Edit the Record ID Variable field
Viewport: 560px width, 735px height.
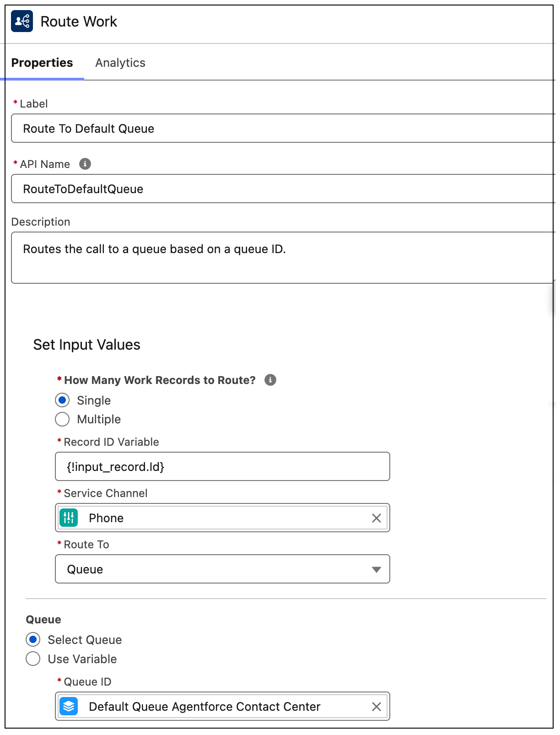(x=222, y=466)
